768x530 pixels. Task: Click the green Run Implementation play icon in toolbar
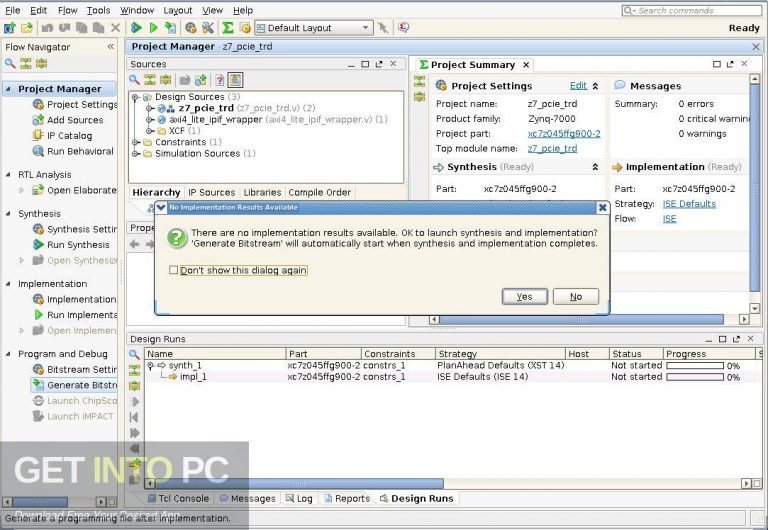point(153,28)
